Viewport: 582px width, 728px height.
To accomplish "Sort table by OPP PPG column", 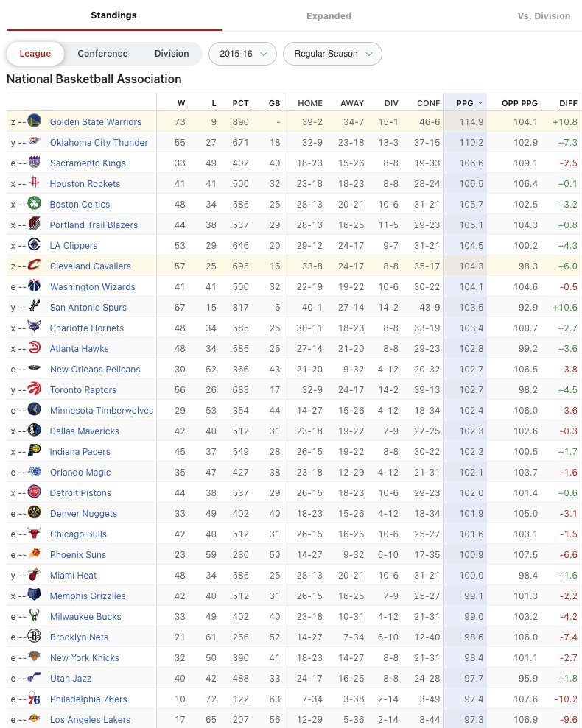I will click(x=519, y=103).
